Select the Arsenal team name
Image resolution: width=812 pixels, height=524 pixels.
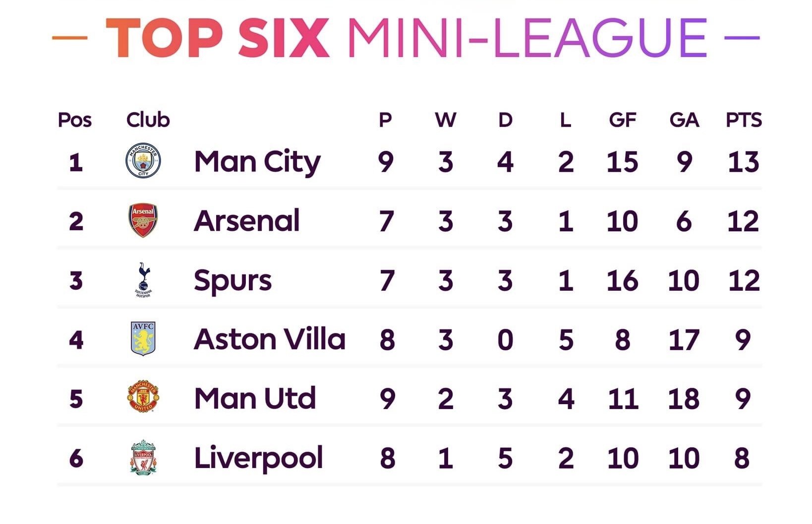(247, 221)
